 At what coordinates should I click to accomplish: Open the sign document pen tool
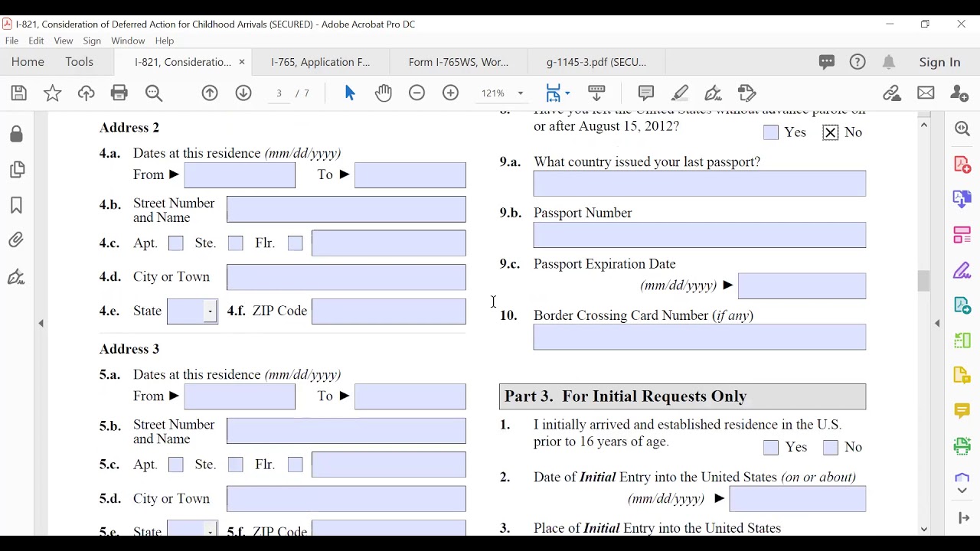(x=714, y=93)
